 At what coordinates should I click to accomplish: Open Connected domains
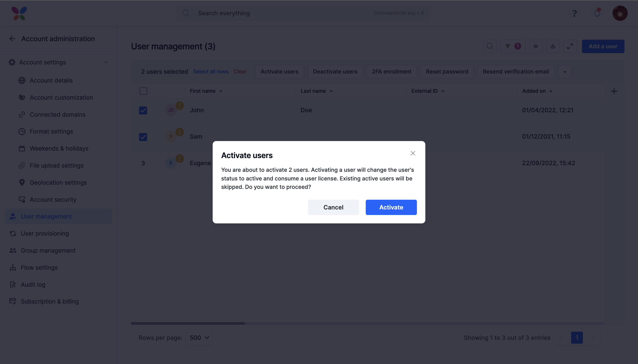point(58,114)
